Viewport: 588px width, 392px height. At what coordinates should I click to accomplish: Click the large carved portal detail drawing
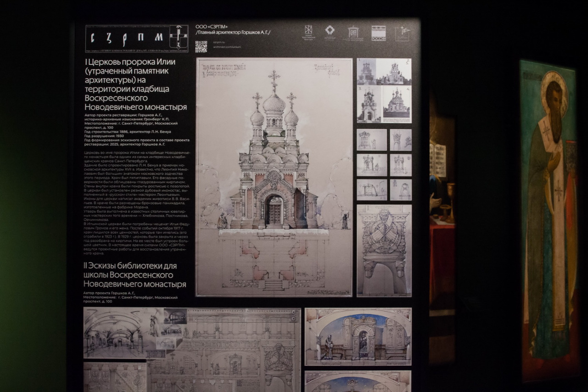pyautogui.click(x=384, y=250)
